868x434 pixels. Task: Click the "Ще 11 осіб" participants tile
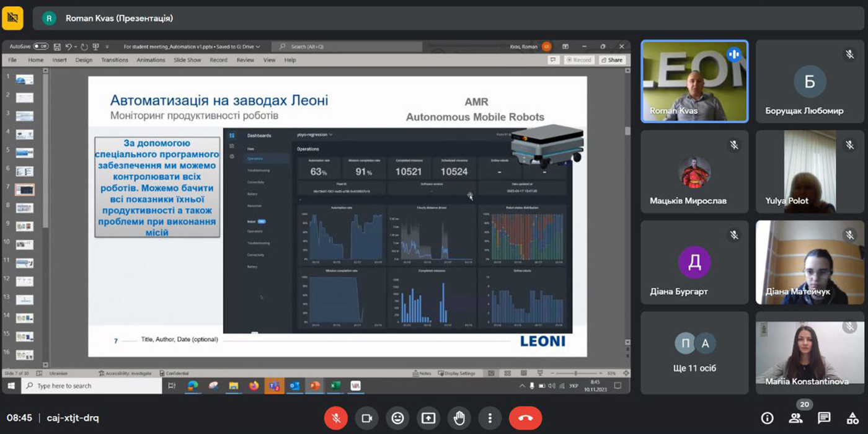point(694,352)
